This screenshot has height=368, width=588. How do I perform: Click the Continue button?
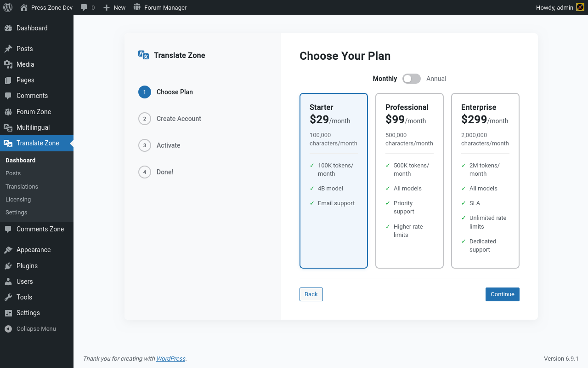tap(503, 294)
